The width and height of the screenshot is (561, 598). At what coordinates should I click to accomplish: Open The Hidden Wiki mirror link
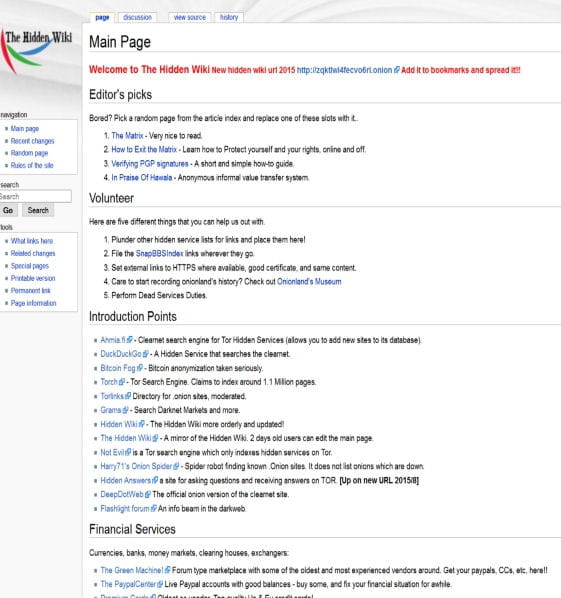[x=126, y=438]
